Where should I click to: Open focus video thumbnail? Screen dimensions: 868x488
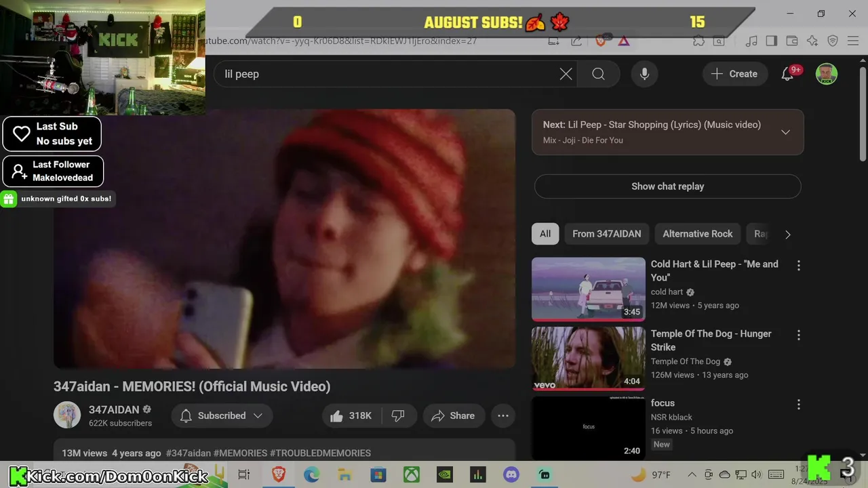[x=588, y=428]
